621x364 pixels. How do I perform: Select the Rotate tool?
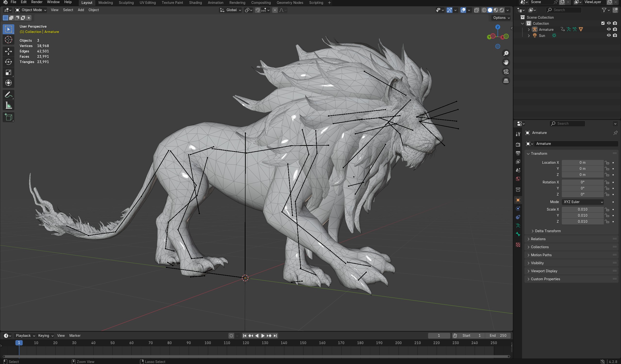click(8, 62)
